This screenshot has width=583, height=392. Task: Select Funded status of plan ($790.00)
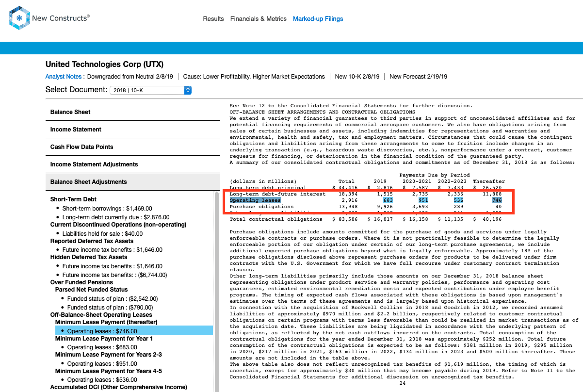110,308
